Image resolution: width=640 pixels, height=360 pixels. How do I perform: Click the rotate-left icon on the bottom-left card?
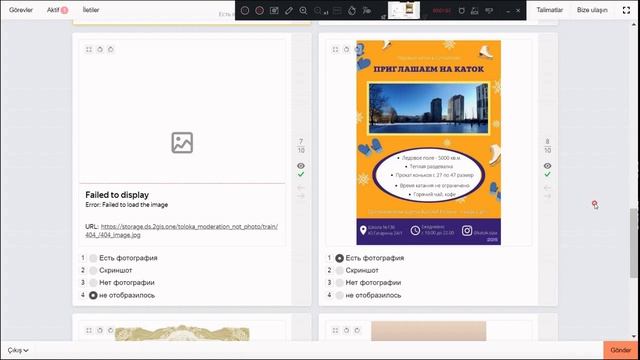[100, 330]
